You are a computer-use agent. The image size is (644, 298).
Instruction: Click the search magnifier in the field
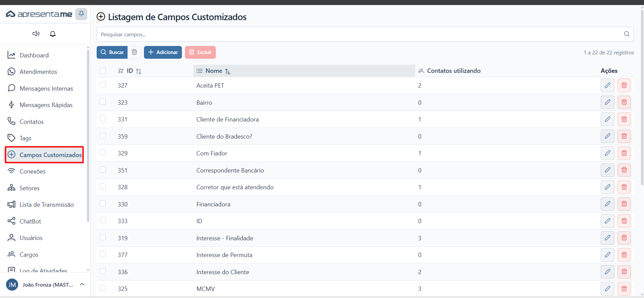click(x=627, y=34)
